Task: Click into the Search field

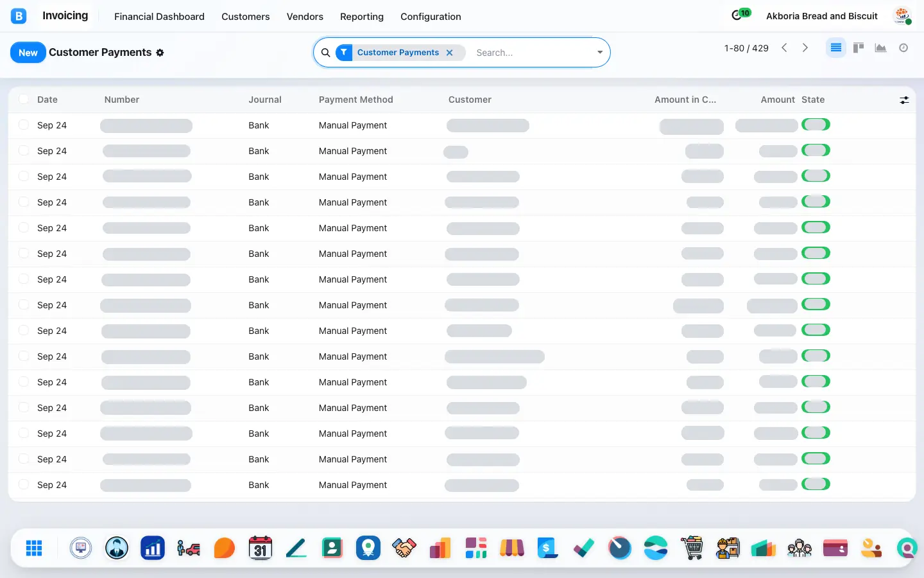Action: pos(533,53)
